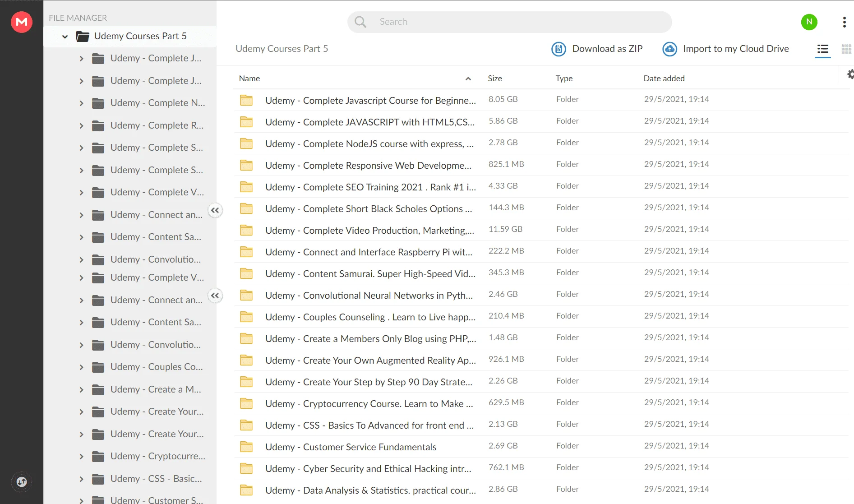Open Convolutional Neural Networks in Pyth... folder
The height and width of the screenshot is (504, 854).
tap(369, 295)
